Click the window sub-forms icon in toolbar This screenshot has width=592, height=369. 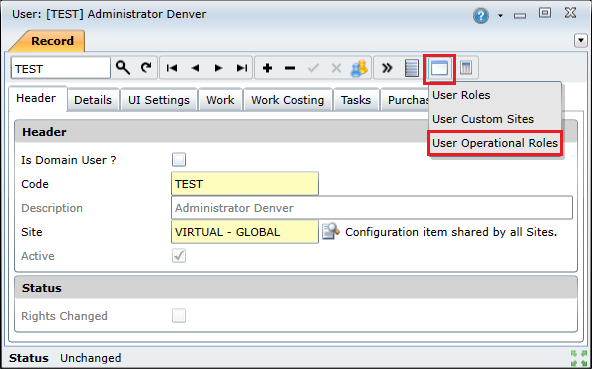point(439,68)
